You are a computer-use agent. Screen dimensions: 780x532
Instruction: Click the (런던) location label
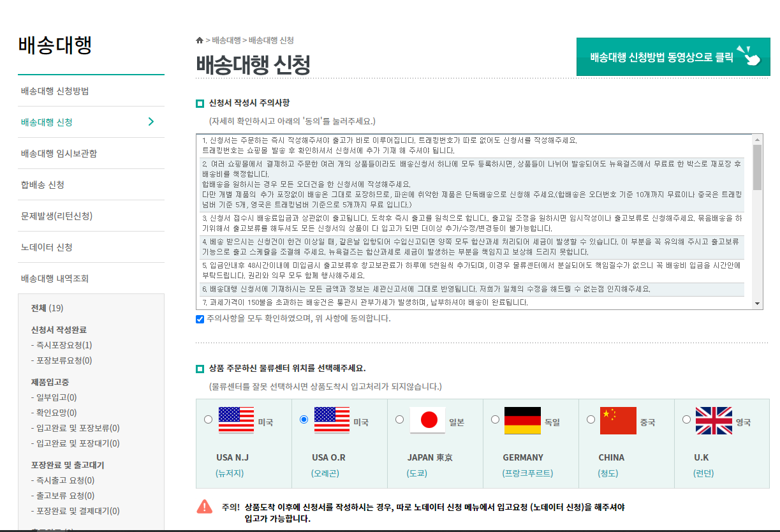click(704, 473)
